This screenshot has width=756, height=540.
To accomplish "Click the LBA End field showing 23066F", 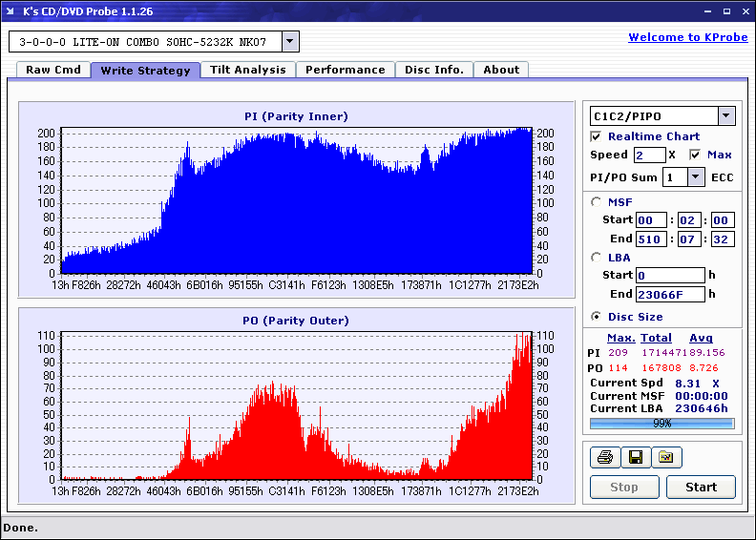I will tap(670, 294).
